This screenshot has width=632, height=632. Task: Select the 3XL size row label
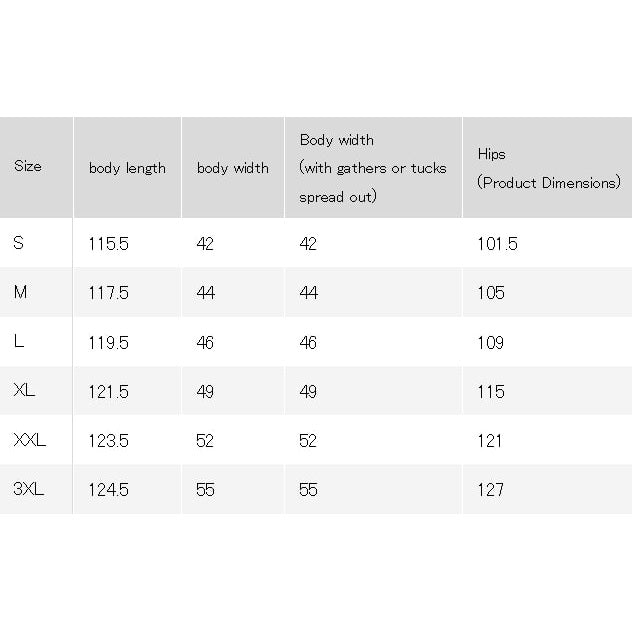click(28, 489)
